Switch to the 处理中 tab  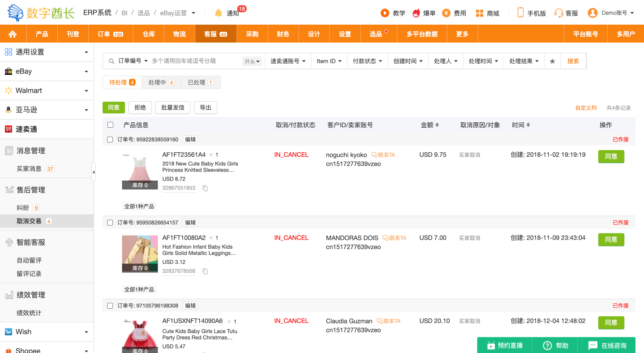[161, 82]
